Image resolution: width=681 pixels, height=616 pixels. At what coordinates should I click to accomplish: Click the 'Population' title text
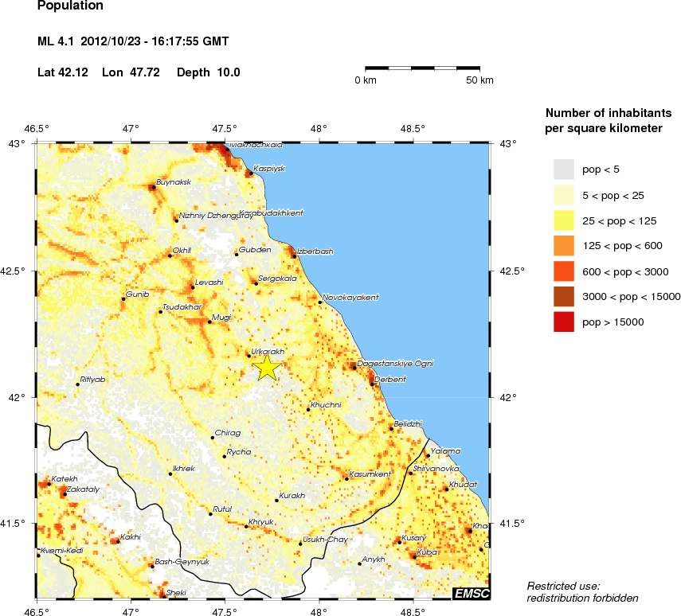[70, 6]
